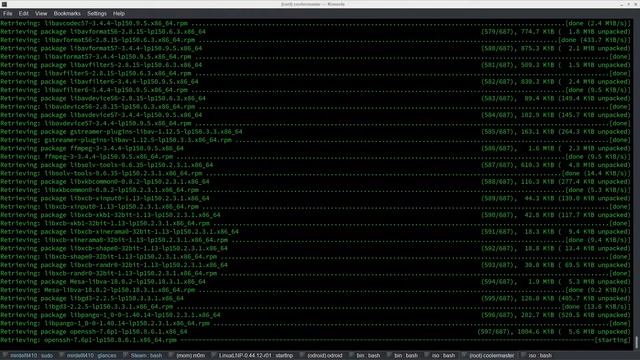Click the Konsole window icon in title bar
Screen dimensions: 640x360
tap(4, 4)
